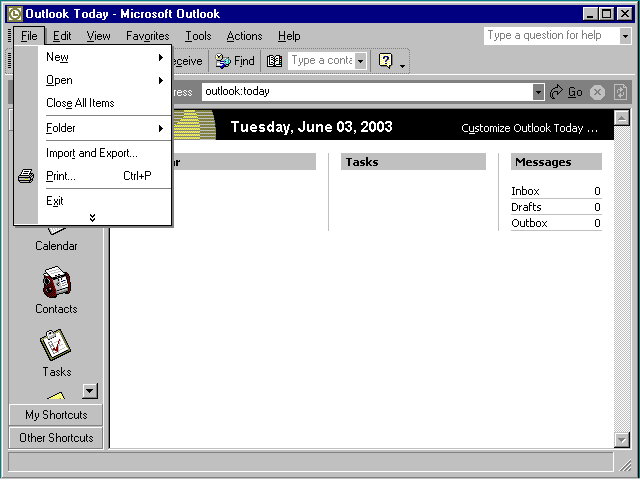Click the Messages section header
The width and height of the screenshot is (640, 480).
pyautogui.click(x=556, y=162)
